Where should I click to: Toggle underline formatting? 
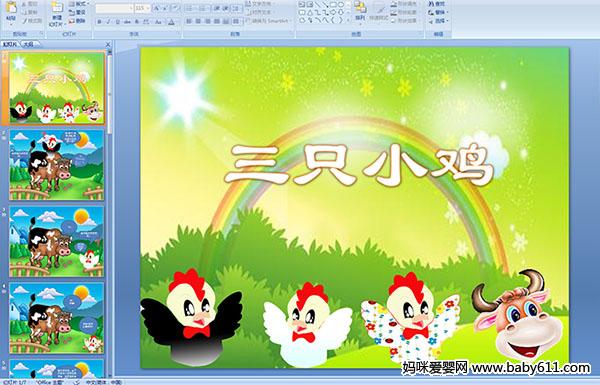point(117,22)
